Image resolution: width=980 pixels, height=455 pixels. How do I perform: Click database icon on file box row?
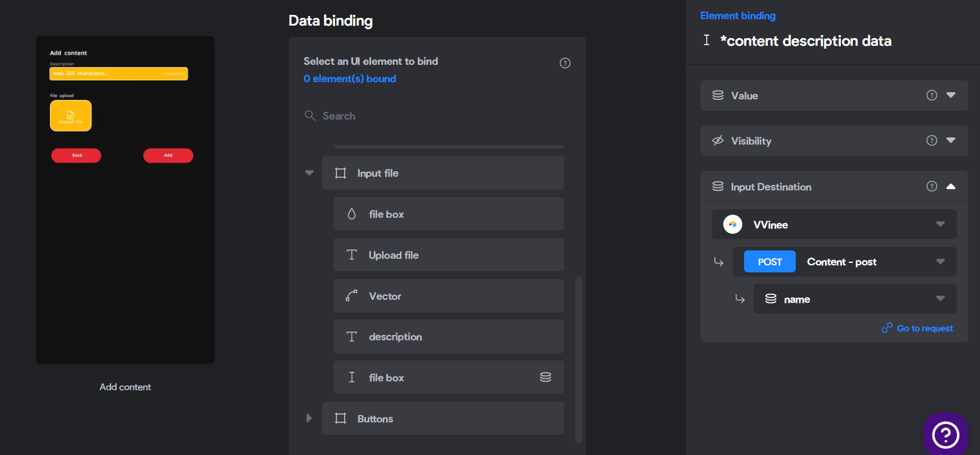pos(546,377)
